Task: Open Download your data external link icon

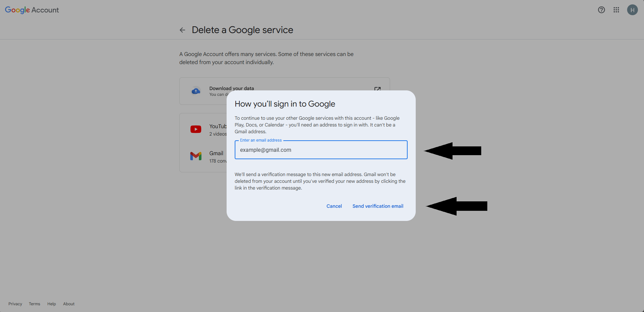Action: (378, 89)
